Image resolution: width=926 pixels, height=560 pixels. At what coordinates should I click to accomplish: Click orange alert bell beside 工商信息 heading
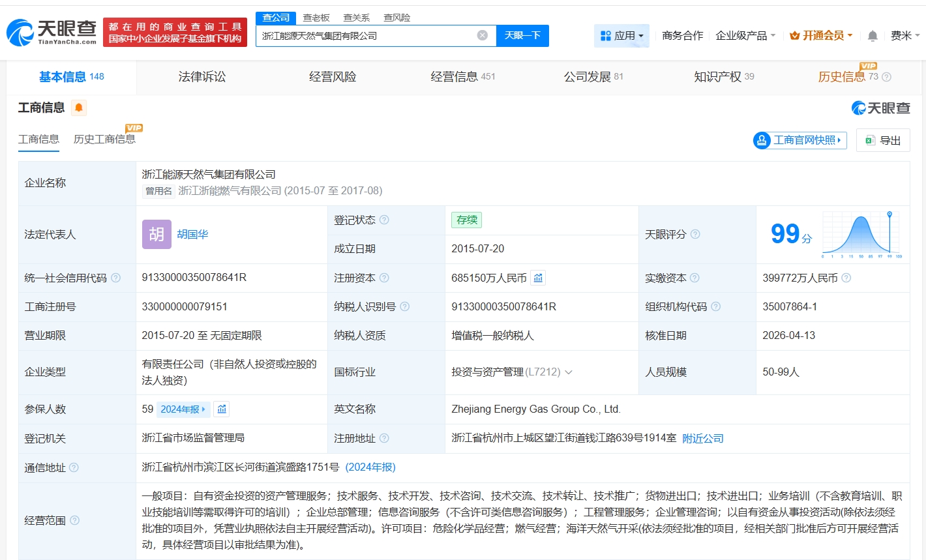pos(79,108)
